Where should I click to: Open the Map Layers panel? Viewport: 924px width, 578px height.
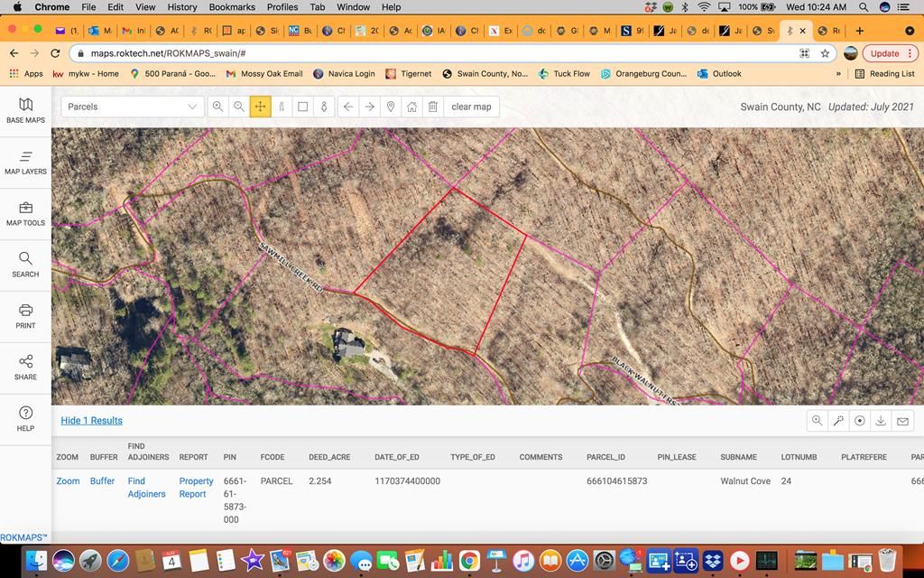tap(24, 164)
